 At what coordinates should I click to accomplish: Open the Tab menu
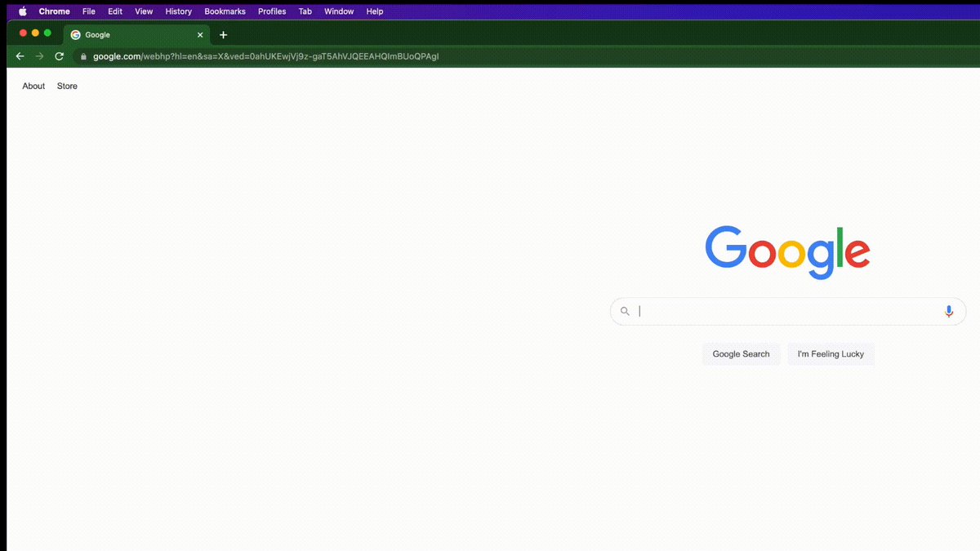click(305, 11)
